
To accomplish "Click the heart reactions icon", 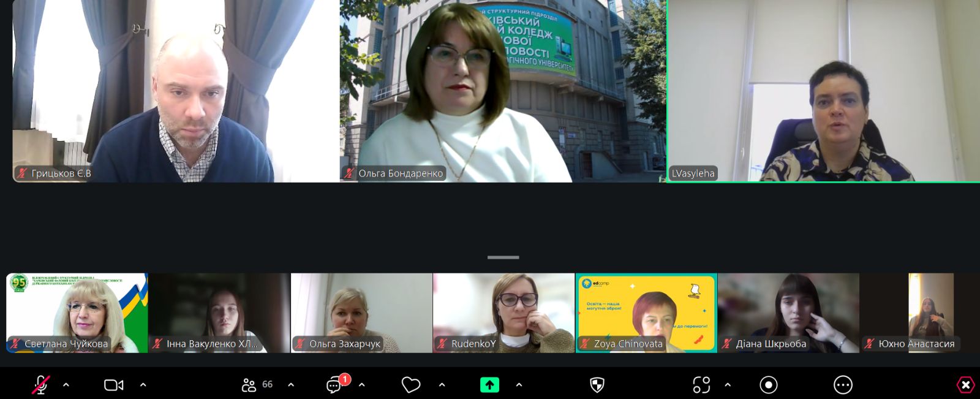I will pyautogui.click(x=410, y=385).
